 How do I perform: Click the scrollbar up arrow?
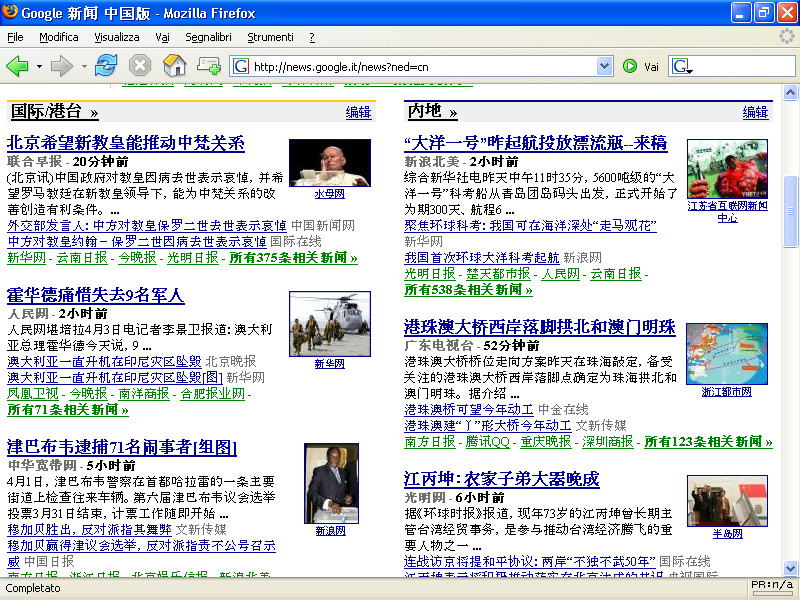click(x=790, y=92)
